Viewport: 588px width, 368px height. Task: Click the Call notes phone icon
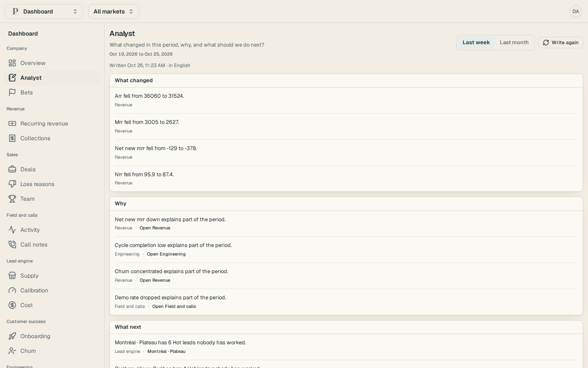[x=12, y=245]
